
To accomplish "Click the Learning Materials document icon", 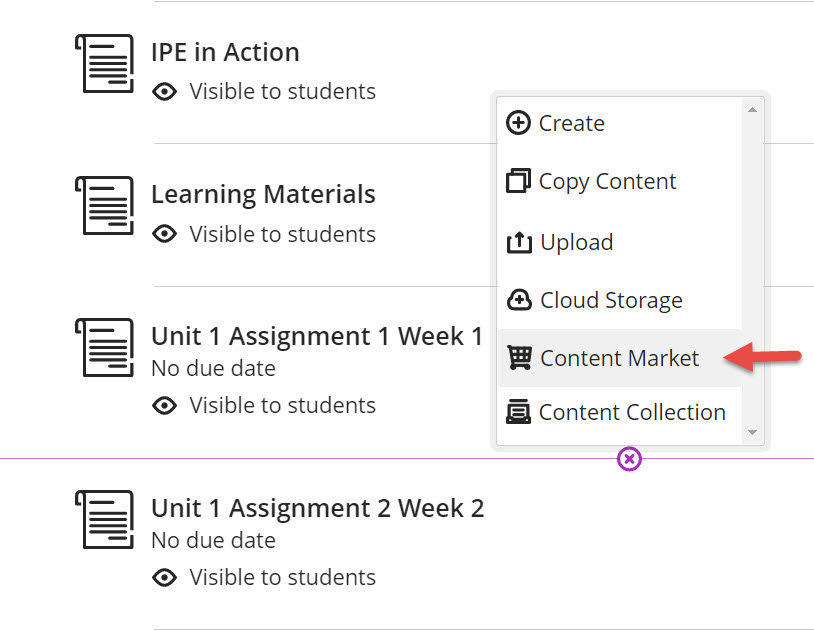I will tap(105, 206).
